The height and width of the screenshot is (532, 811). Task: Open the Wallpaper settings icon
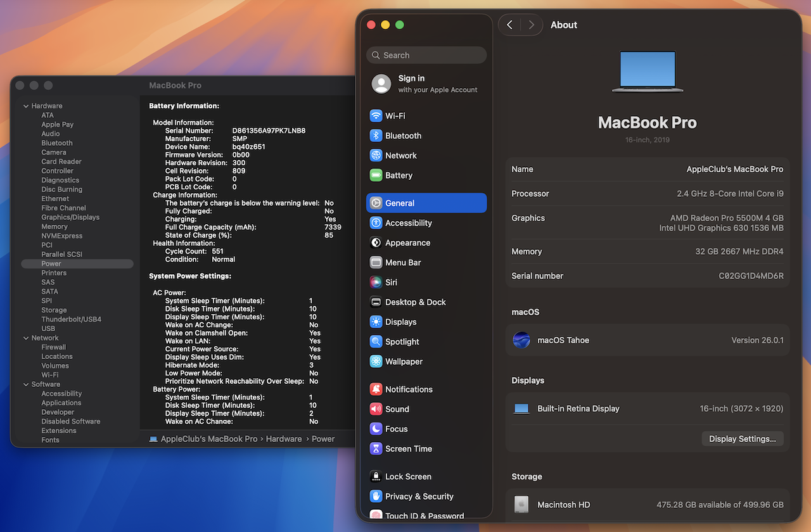pos(376,362)
